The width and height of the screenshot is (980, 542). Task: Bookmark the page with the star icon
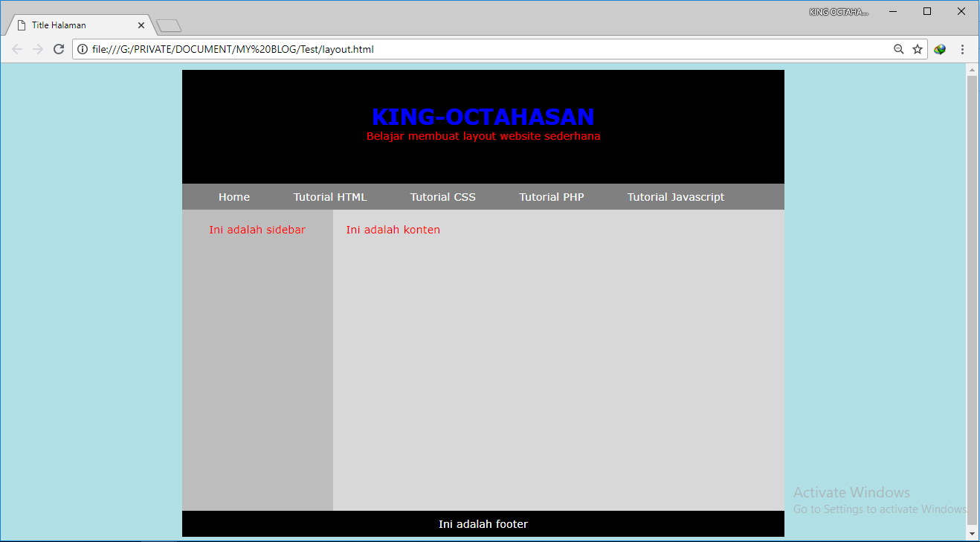(x=917, y=49)
